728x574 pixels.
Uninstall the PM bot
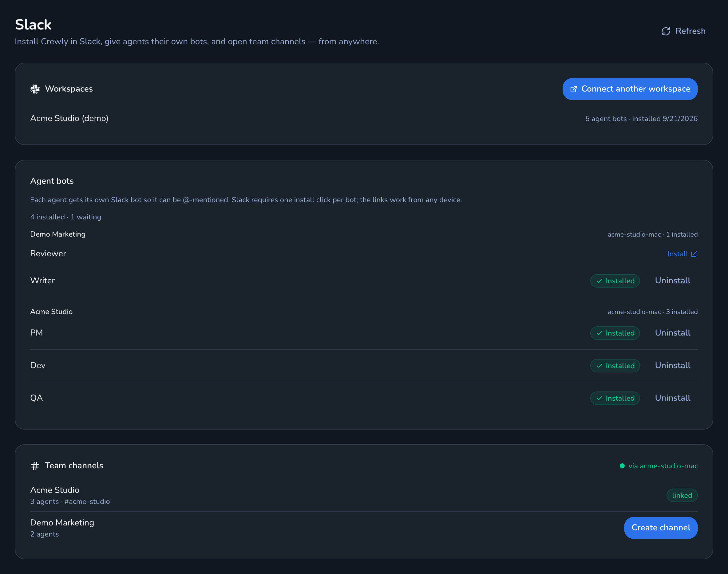tap(673, 333)
